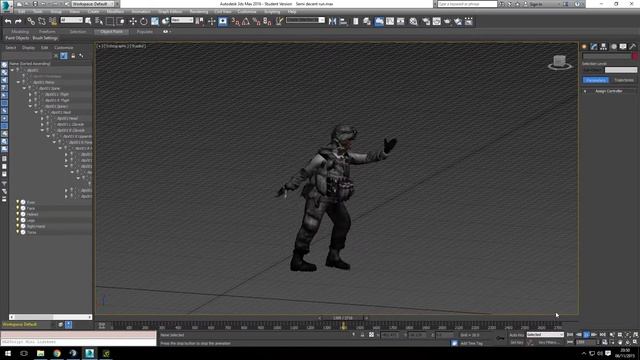Open the Select by Name tool
The image size is (640, 360).
99,21
